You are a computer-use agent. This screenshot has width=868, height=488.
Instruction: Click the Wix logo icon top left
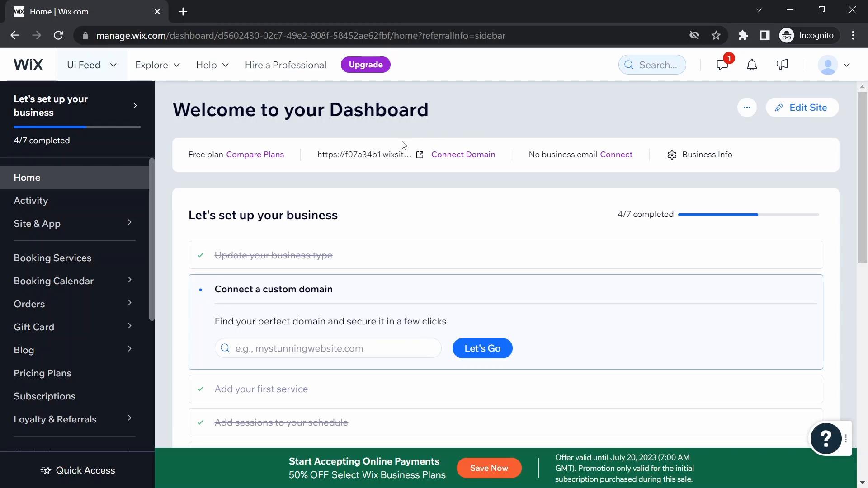click(x=28, y=64)
